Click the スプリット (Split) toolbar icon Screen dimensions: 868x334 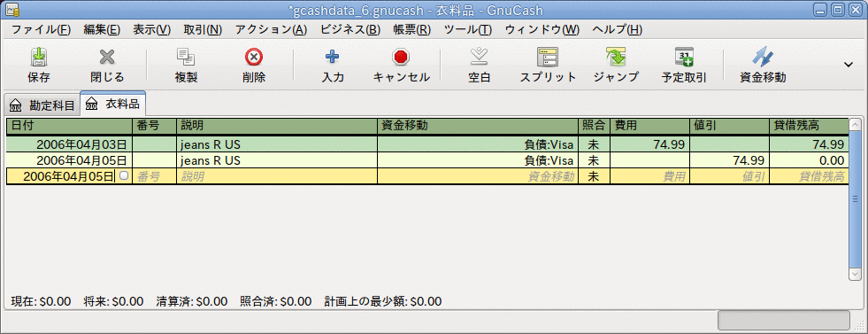click(x=548, y=57)
